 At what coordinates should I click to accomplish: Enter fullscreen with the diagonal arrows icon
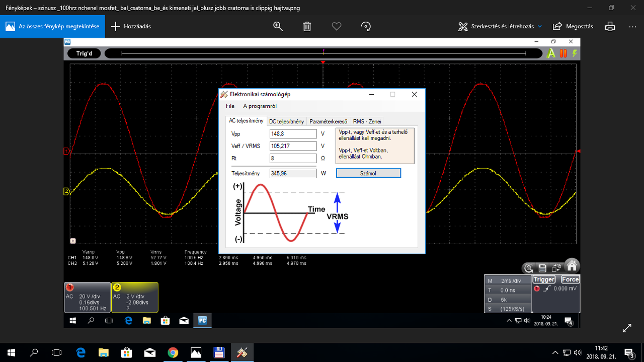tap(627, 328)
